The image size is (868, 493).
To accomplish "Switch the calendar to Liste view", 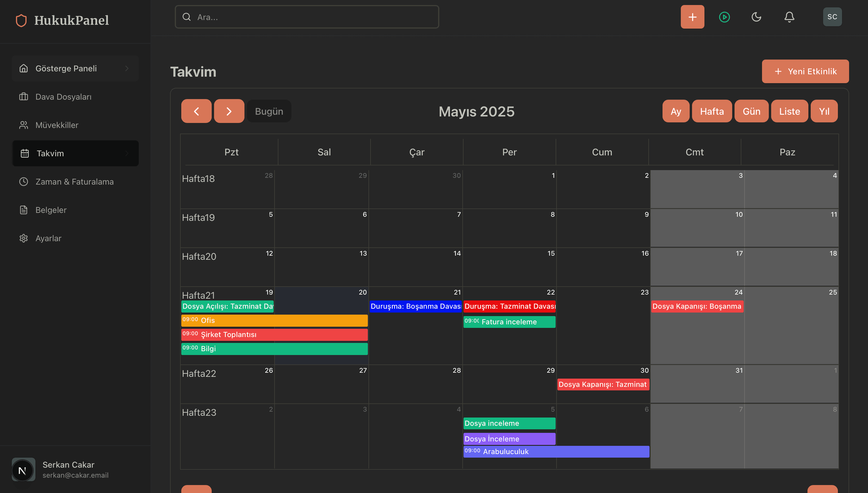I will pos(789,111).
